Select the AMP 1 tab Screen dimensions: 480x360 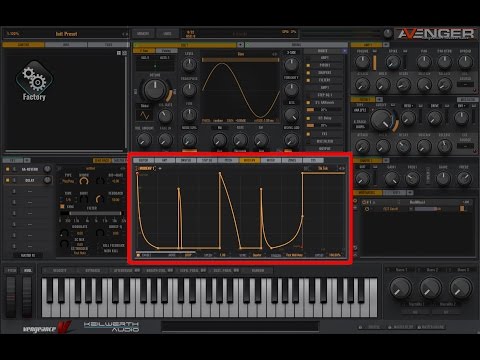pos(367,44)
